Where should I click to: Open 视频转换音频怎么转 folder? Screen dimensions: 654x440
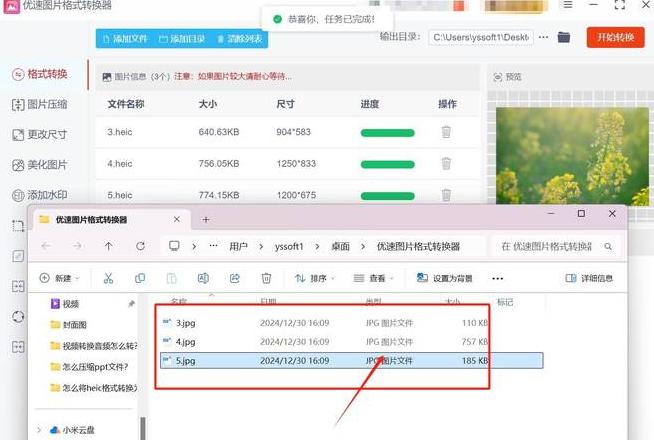pyautogui.click(x=94, y=346)
